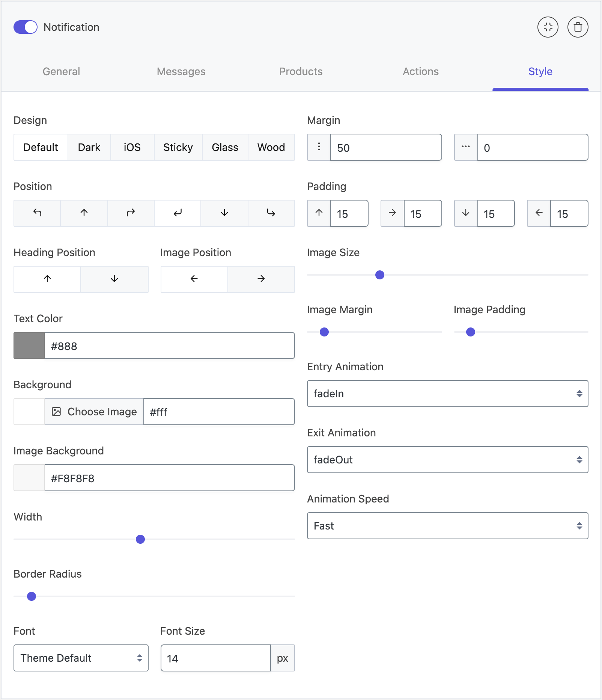Viewport: 602px width, 700px height.
Task: Click the Text Color gray swatch
Action: point(29,345)
